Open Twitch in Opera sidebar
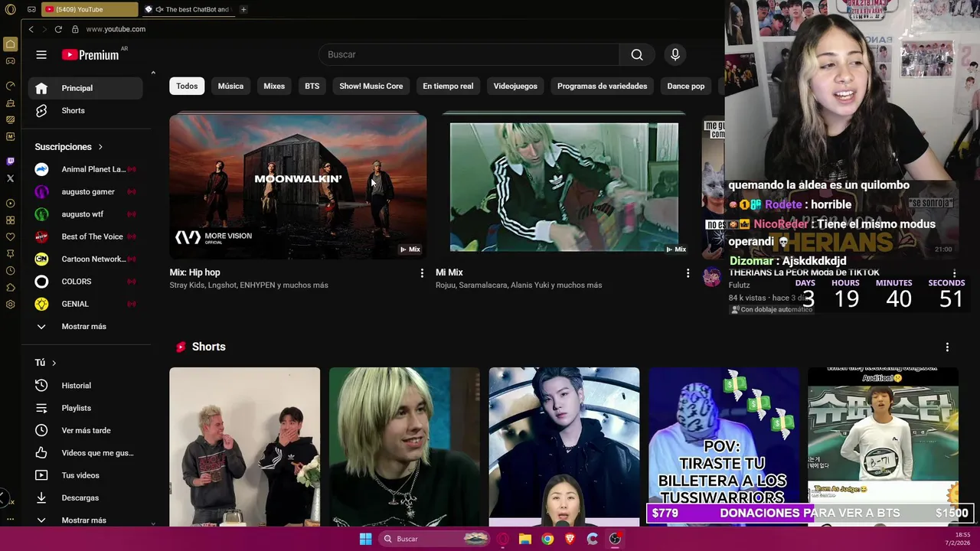 coord(10,161)
